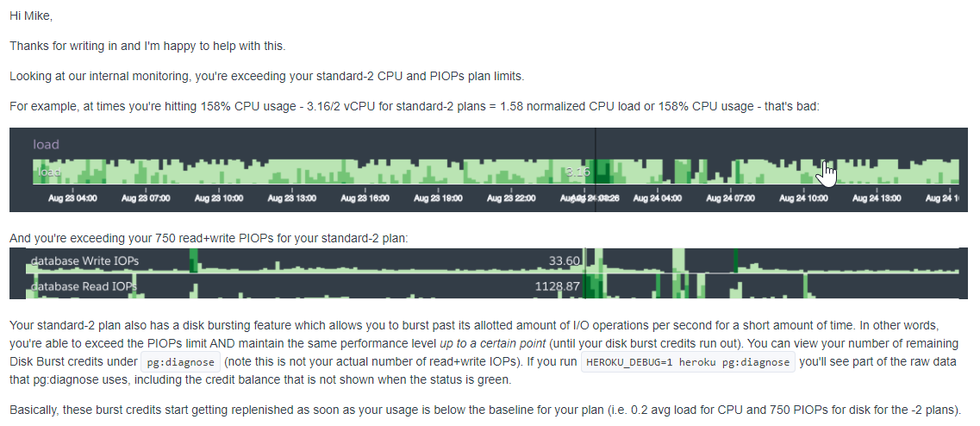
Task: Click the Aug 23 07:00 axis tick
Action: tap(146, 197)
